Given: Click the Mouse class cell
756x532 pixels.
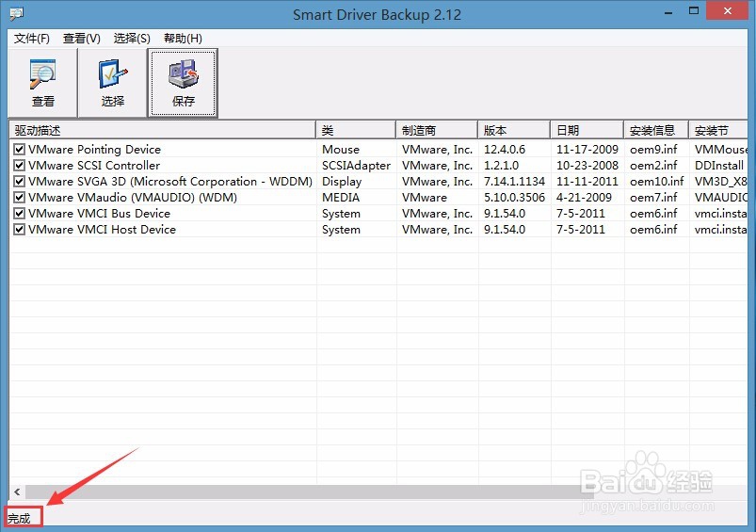Looking at the screenshot, I should (x=341, y=149).
